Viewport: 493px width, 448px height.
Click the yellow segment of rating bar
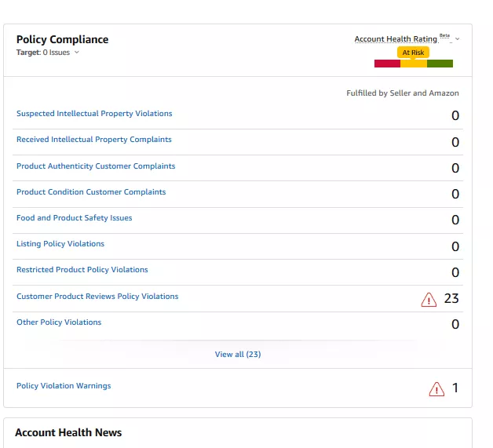click(414, 64)
